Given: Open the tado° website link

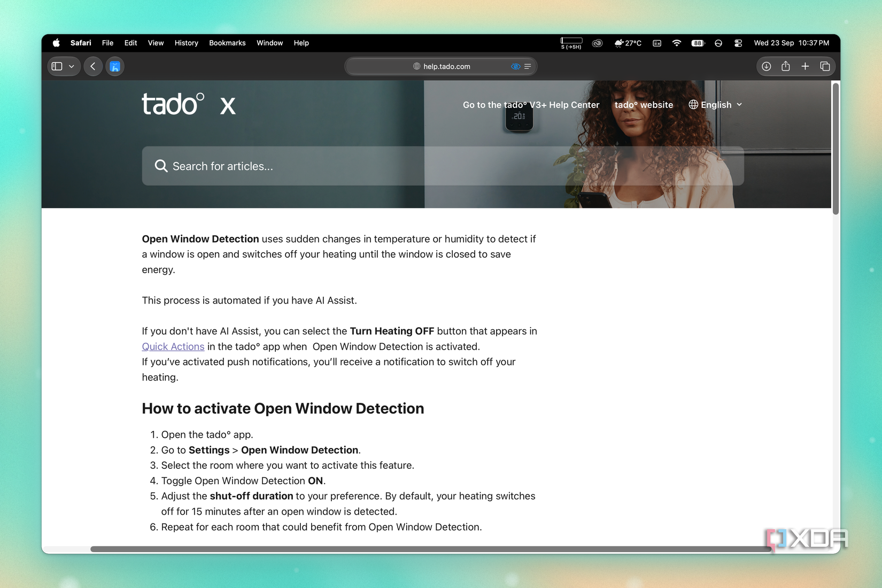Looking at the screenshot, I should point(644,105).
